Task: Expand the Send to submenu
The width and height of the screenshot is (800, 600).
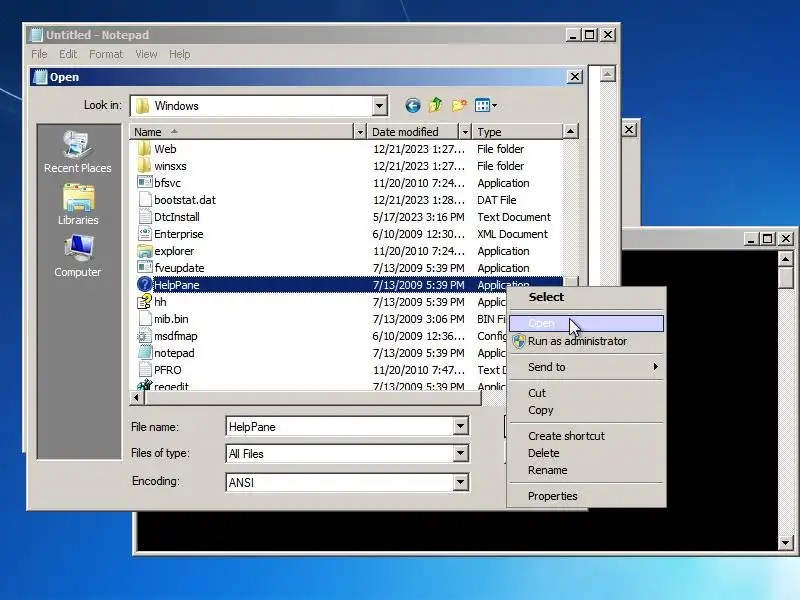Action: coord(587,367)
